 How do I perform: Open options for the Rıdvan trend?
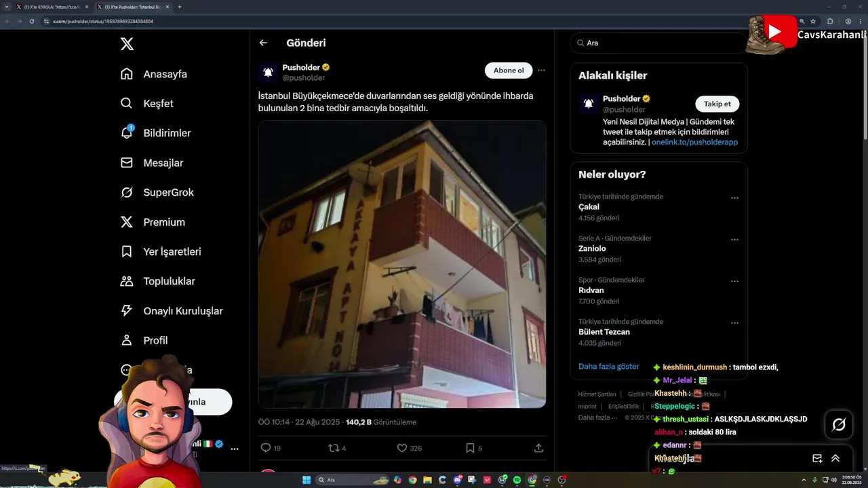coord(734,281)
